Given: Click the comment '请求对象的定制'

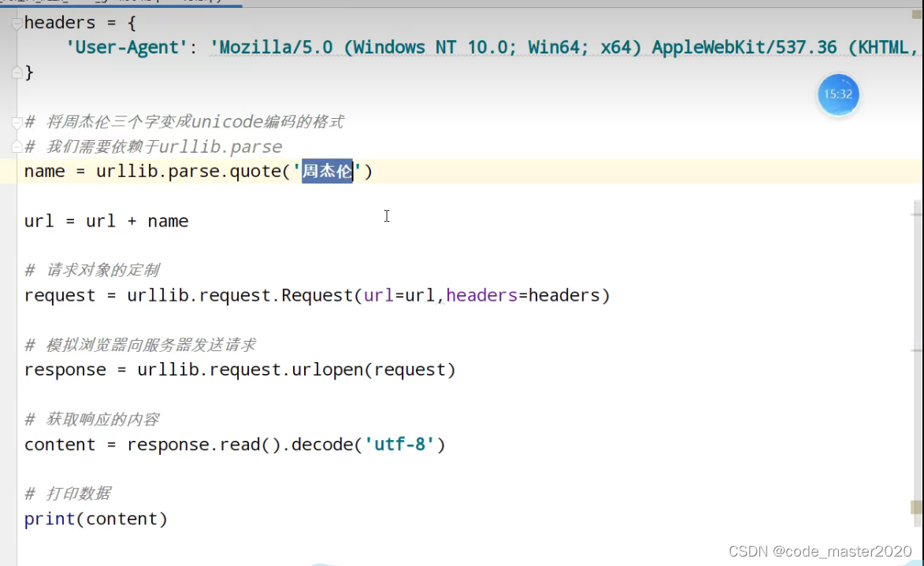Looking at the screenshot, I should pos(102,270).
